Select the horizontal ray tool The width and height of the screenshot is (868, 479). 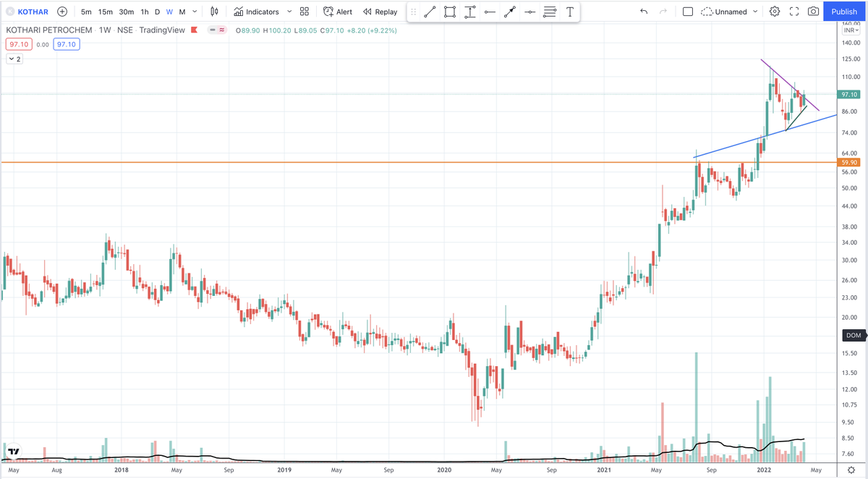490,12
